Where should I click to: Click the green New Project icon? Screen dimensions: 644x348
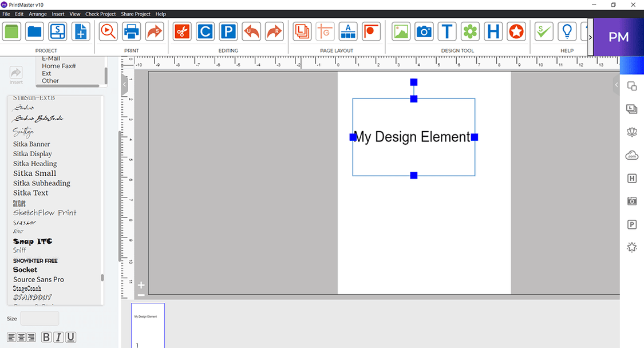click(x=11, y=31)
